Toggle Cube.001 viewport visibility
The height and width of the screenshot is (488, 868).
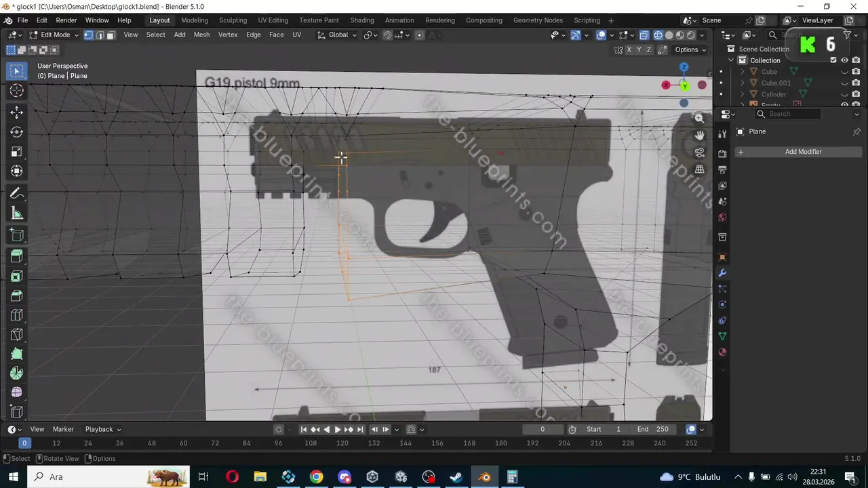point(844,83)
